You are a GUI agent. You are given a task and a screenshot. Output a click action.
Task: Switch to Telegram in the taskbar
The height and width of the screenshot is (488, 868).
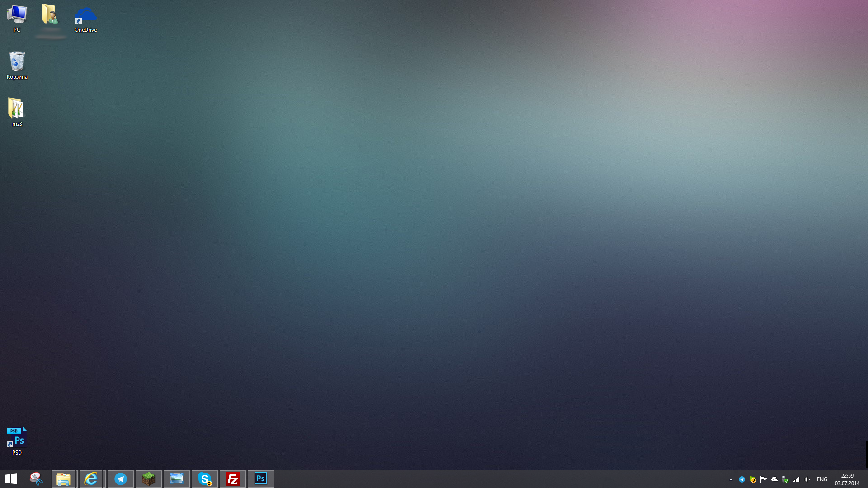(121, 479)
